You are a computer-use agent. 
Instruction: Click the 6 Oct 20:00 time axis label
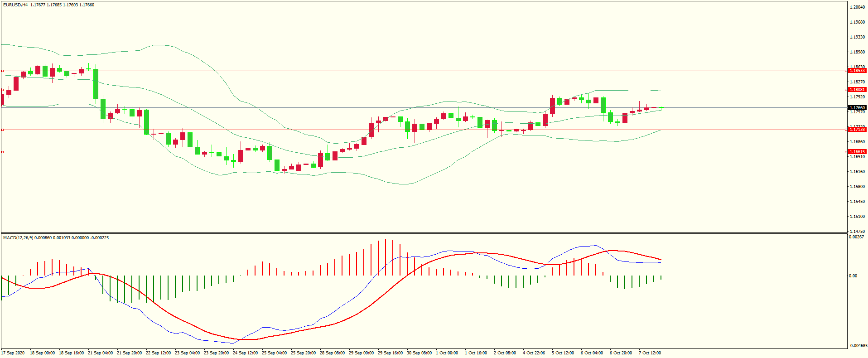pos(621,353)
